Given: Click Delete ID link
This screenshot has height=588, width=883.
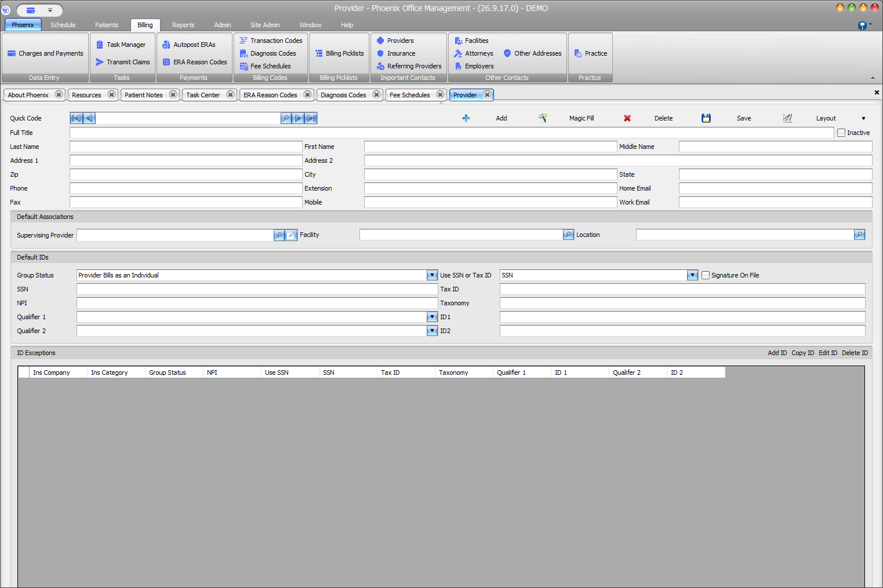Looking at the screenshot, I should (x=855, y=353).
